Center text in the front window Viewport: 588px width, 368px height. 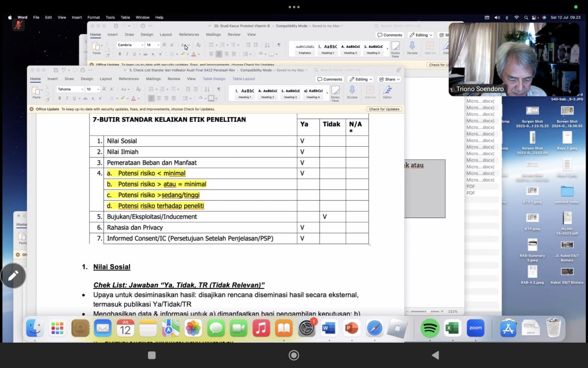(159, 98)
